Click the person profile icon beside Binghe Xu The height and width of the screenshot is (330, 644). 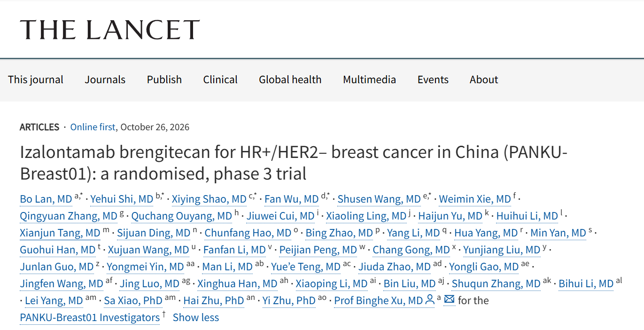coord(430,300)
